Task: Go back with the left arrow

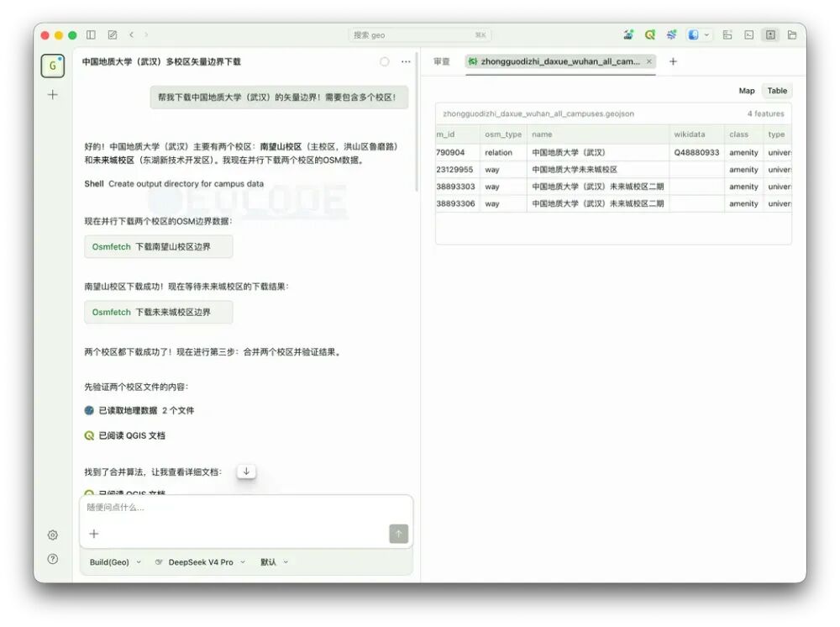Action: [x=131, y=34]
